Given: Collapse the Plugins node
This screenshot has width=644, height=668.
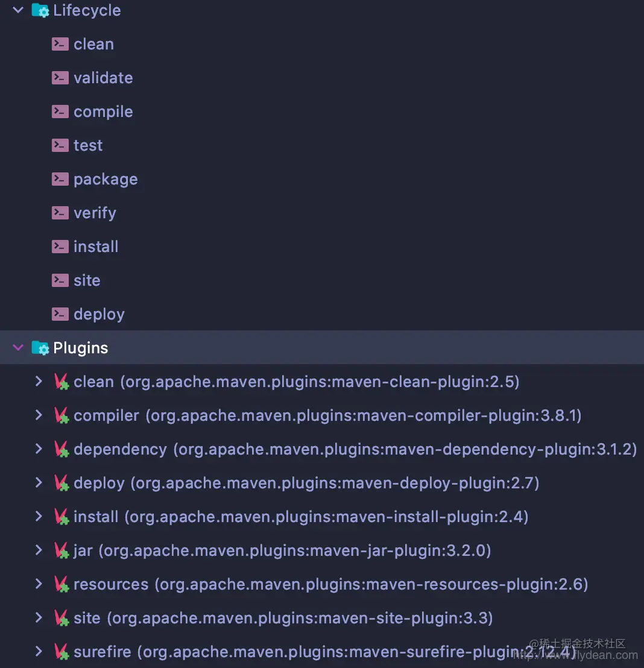Looking at the screenshot, I should point(18,348).
